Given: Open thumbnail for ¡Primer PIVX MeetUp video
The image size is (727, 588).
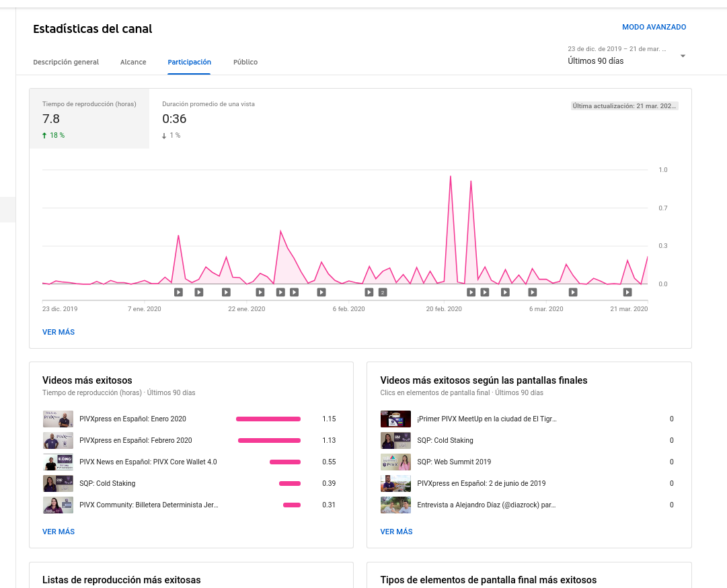Looking at the screenshot, I should 395,419.
